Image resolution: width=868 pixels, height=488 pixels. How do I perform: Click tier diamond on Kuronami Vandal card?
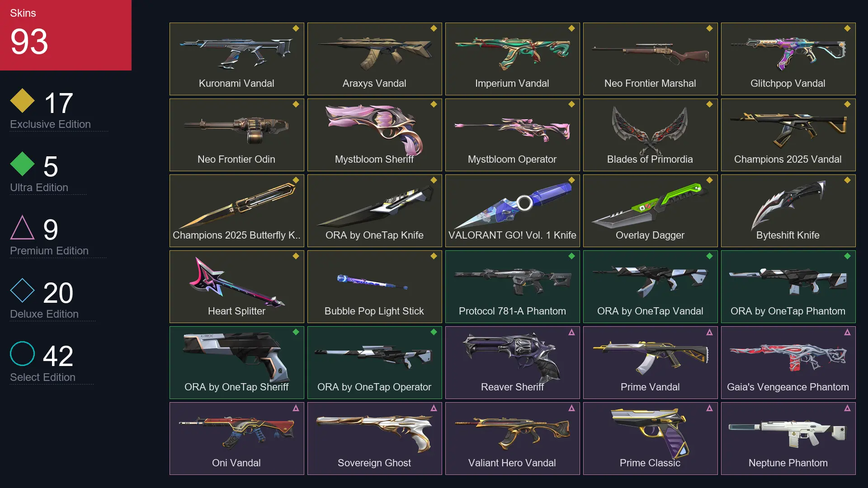coord(296,28)
